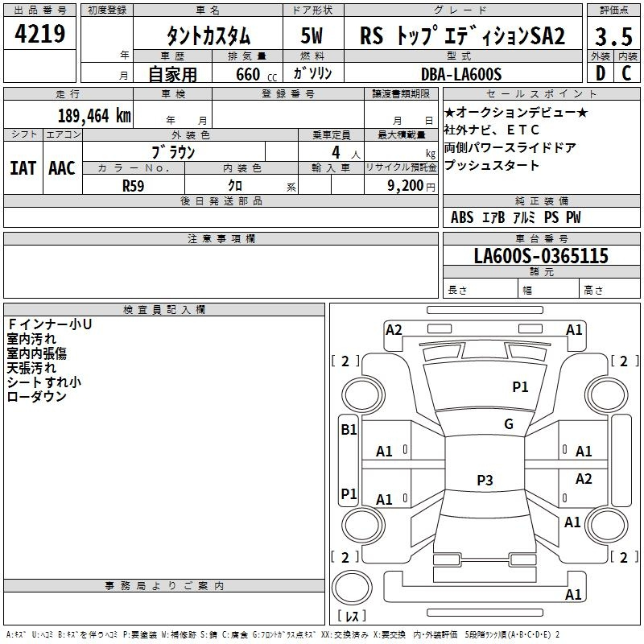The height and width of the screenshot is (644, 644).
Task: Select the P3 mark on the roof
Action: pyautogui.click(x=484, y=481)
